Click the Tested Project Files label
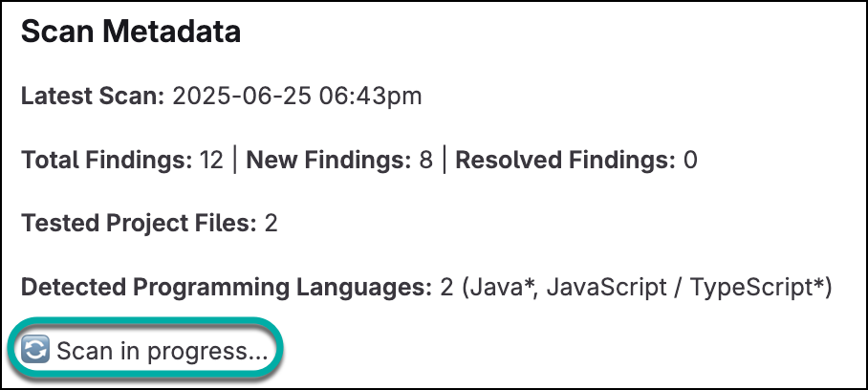 138,224
